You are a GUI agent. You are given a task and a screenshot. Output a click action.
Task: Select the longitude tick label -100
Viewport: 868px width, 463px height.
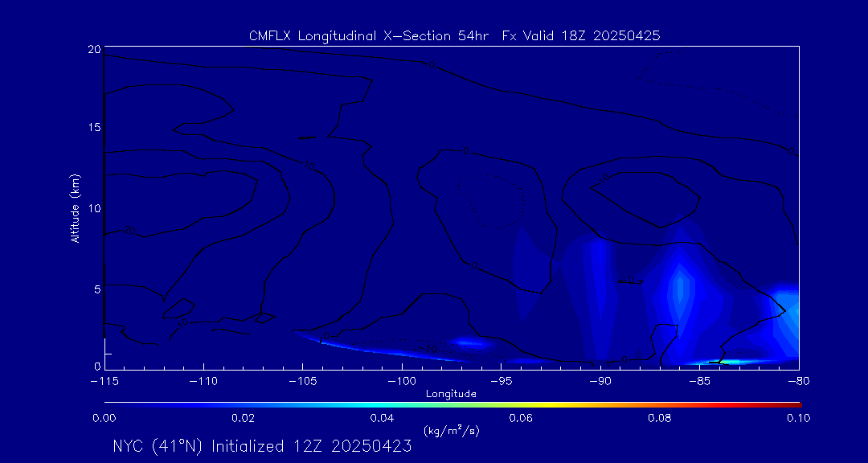coord(401,382)
